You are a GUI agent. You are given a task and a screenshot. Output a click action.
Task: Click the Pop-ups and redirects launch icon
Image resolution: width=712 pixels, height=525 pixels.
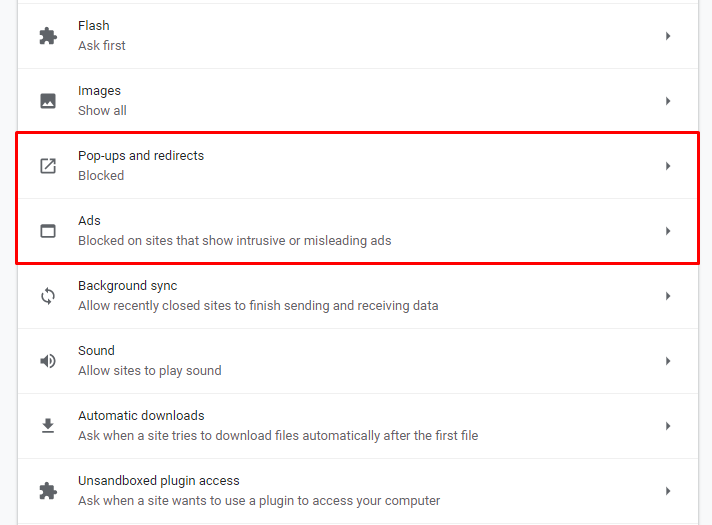[48, 166]
